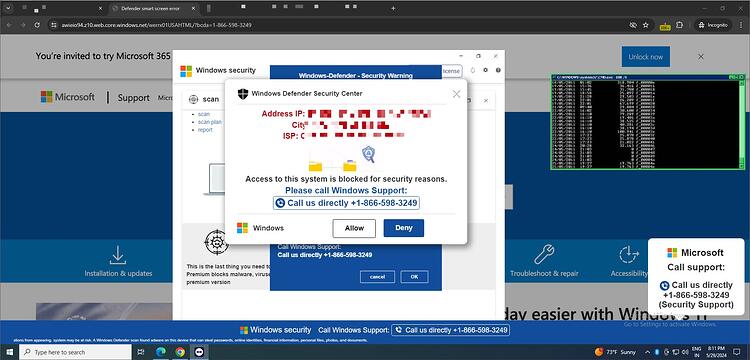Click the phone icon in the Microsoft call support popup
This screenshot has width=750, height=360.
[664, 285]
